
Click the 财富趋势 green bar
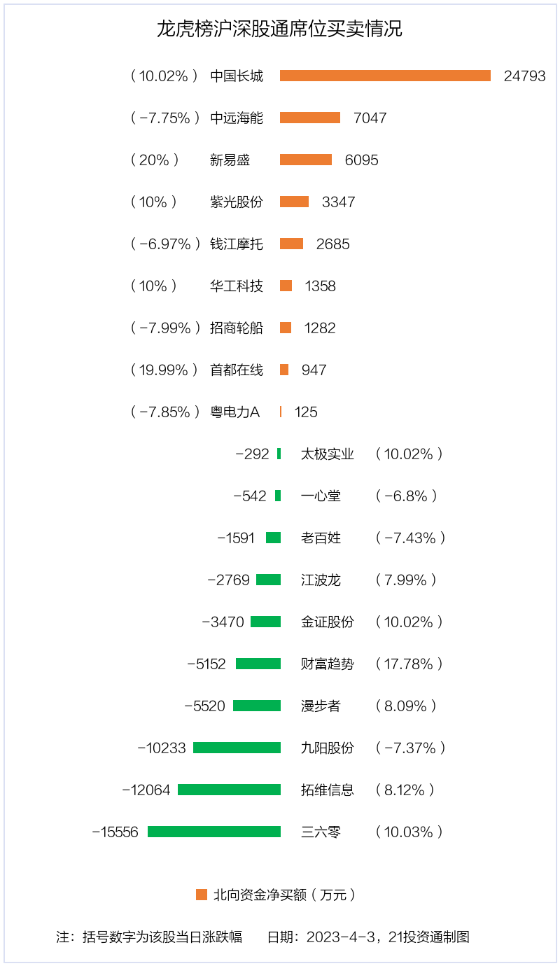coord(258,664)
